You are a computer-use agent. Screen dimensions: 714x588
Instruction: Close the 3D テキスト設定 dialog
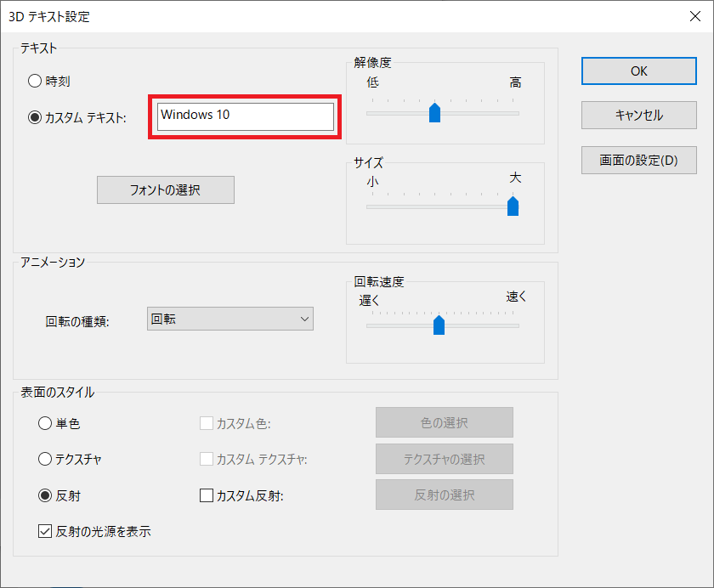coord(695,16)
